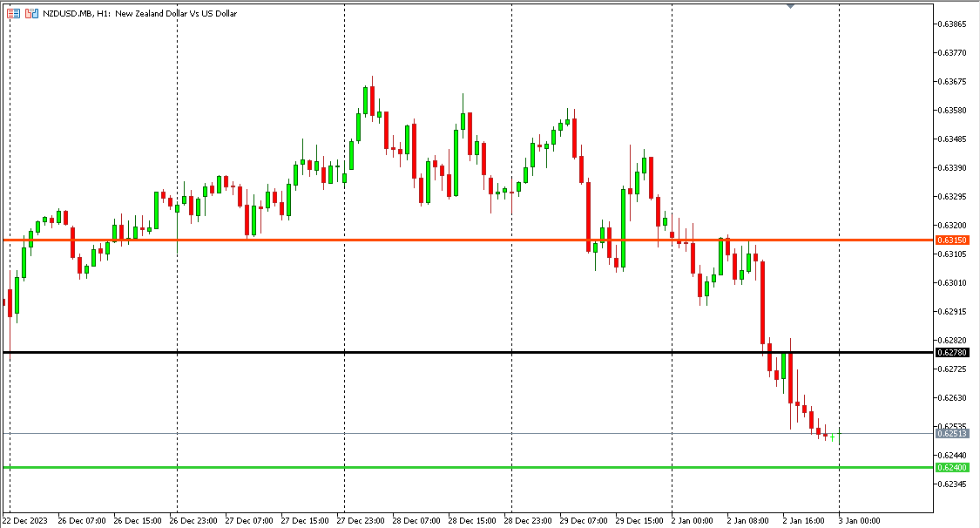
Task: Click the 28 Dec 15:00 time label
Action: click(471, 520)
